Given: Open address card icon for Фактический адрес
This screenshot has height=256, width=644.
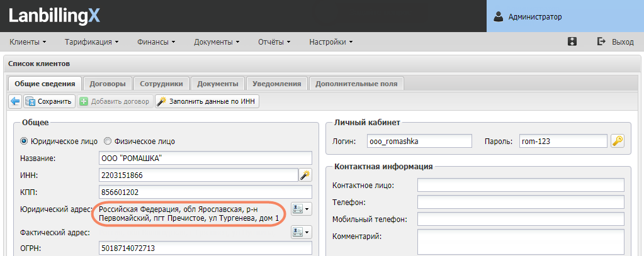Looking at the screenshot, I should point(302,232).
